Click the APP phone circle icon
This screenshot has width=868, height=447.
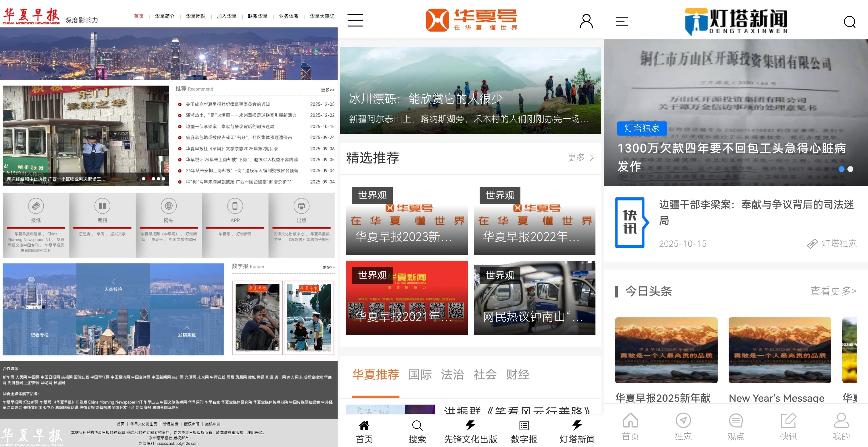235,206
